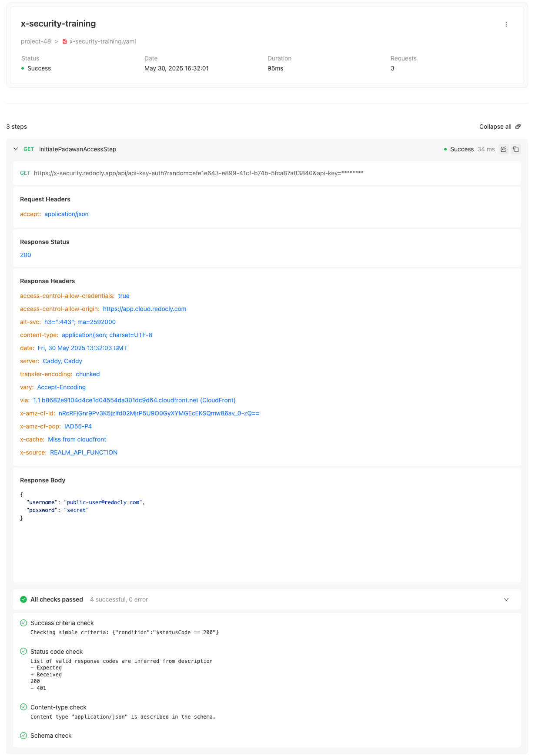The width and height of the screenshot is (535, 756).
Task: Click the Response Body JSON content
Action: (83, 506)
